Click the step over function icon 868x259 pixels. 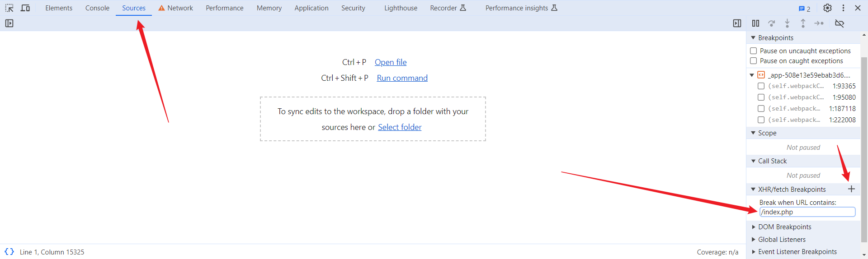click(x=772, y=23)
